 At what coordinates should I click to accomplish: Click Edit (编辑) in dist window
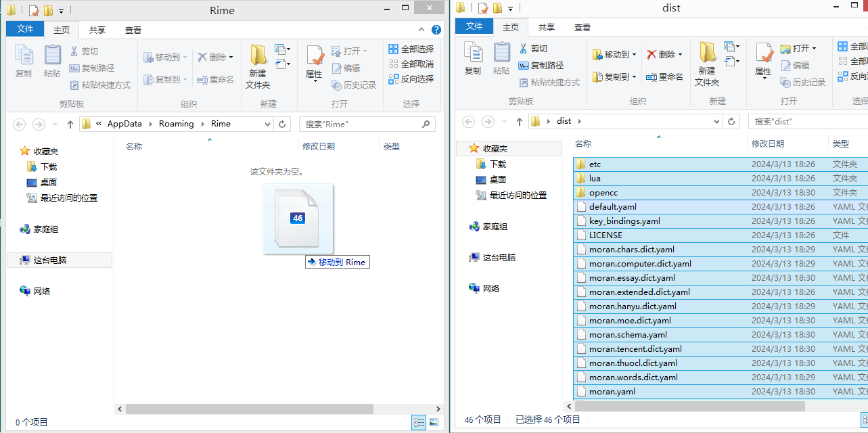(795, 66)
